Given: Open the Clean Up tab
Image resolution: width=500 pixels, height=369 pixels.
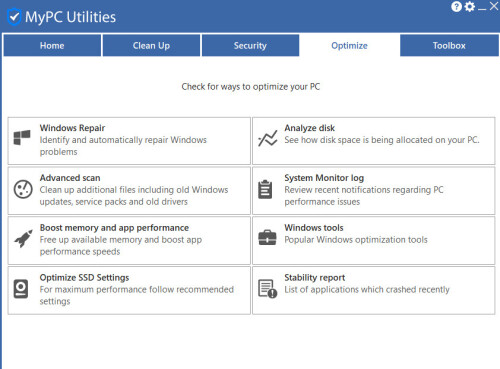Looking at the screenshot, I should coord(151,45).
